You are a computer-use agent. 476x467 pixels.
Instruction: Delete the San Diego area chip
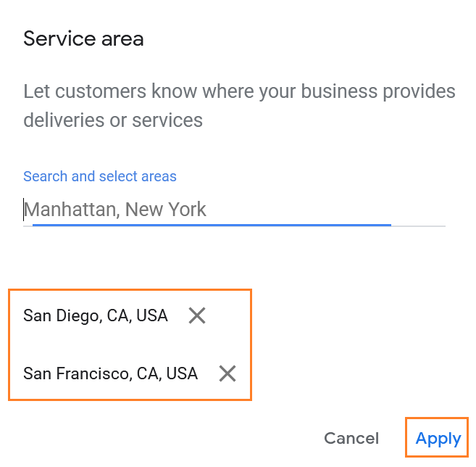coord(197,315)
